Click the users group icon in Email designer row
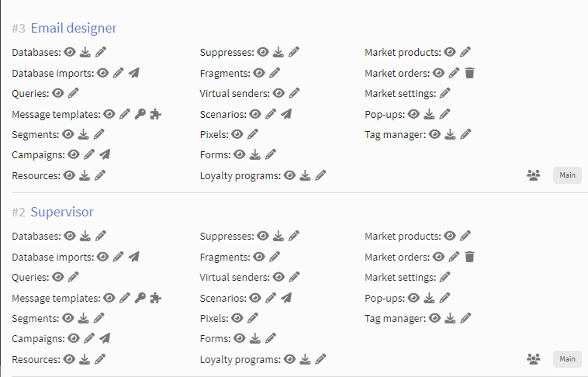The height and width of the screenshot is (377, 588). [533, 175]
